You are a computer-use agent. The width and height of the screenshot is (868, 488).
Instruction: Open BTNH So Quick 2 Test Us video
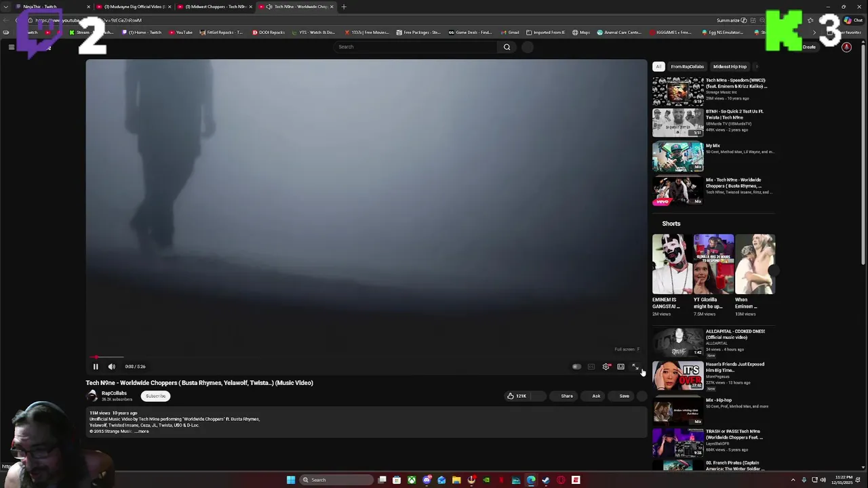[678, 123]
